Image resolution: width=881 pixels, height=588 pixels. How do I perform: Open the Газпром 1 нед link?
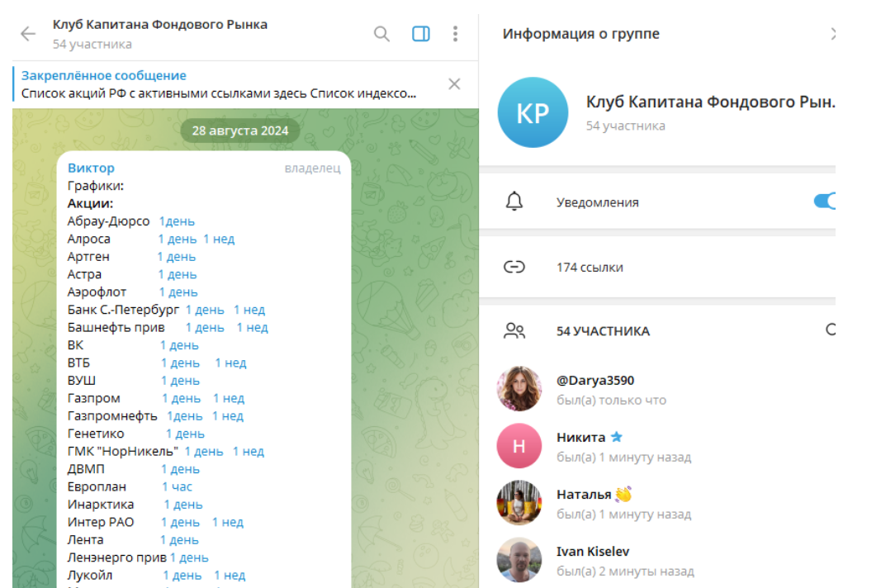(x=229, y=399)
